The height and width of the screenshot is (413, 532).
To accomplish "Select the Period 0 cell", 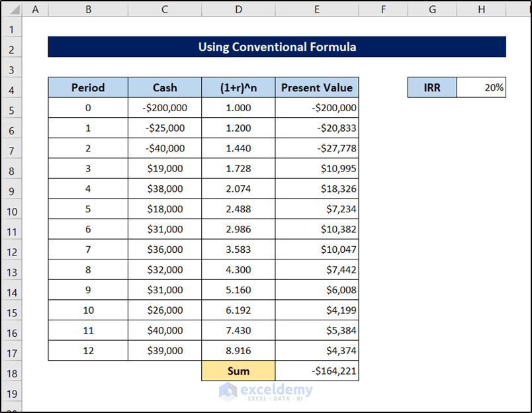I will pos(88,107).
